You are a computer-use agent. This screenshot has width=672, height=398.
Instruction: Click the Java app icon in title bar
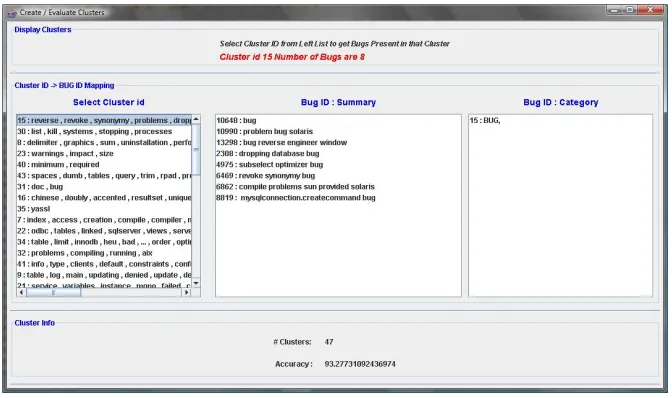pyautogui.click(x=12, y=13)
